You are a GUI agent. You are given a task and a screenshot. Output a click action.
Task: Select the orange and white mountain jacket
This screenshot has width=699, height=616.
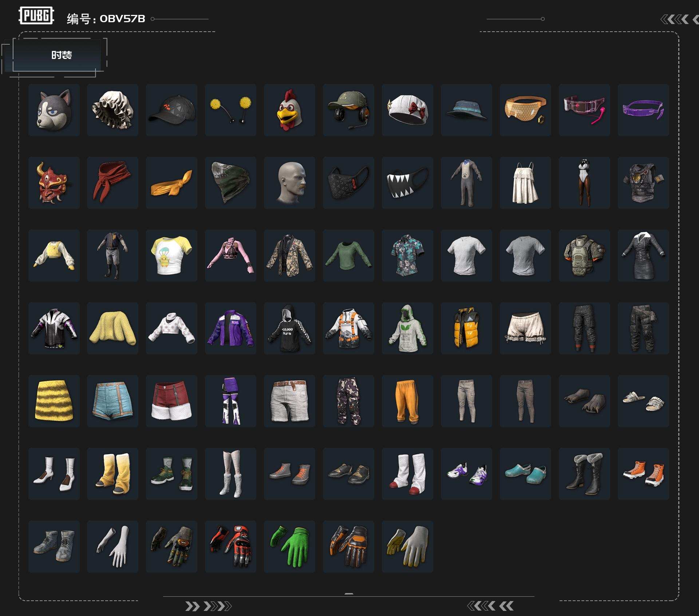[348, 328]
